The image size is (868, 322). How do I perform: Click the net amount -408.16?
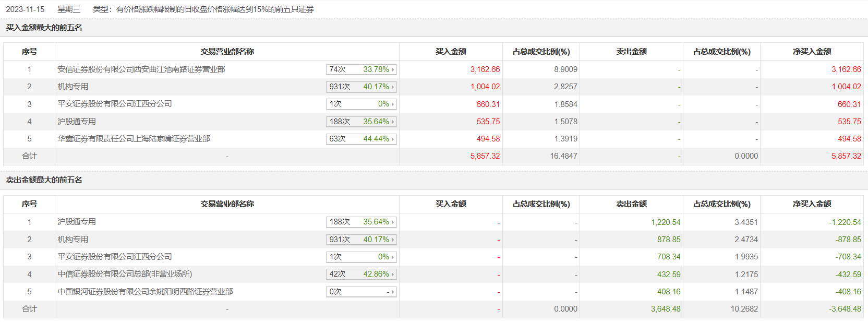(x=848, y=292)
